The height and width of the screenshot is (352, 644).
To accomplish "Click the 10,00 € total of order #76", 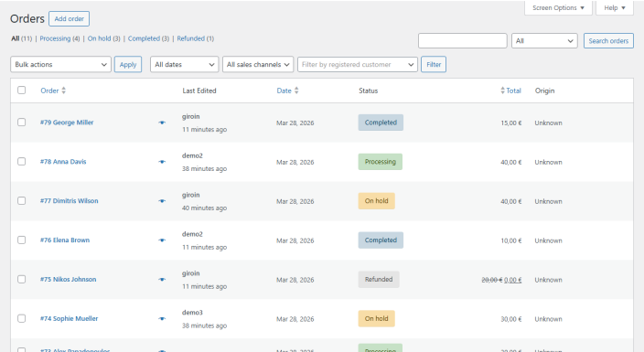I will click(x=511, y=240).
